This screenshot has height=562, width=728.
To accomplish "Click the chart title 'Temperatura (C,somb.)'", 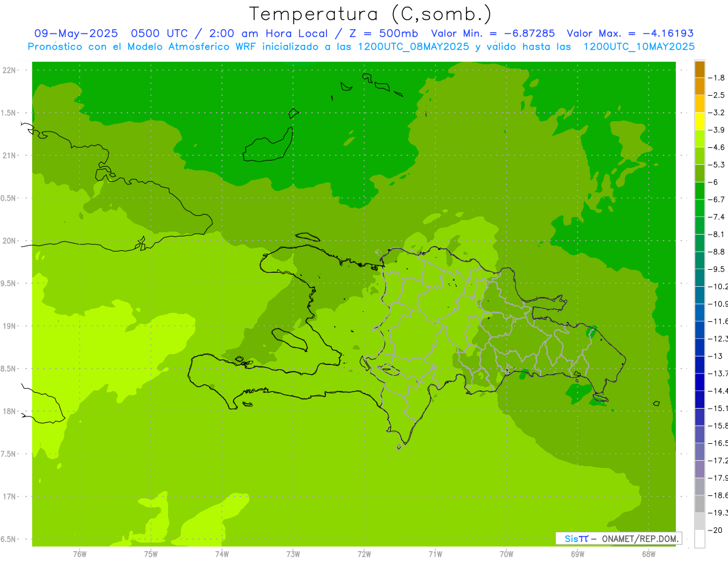I will [x=370, y=14].
